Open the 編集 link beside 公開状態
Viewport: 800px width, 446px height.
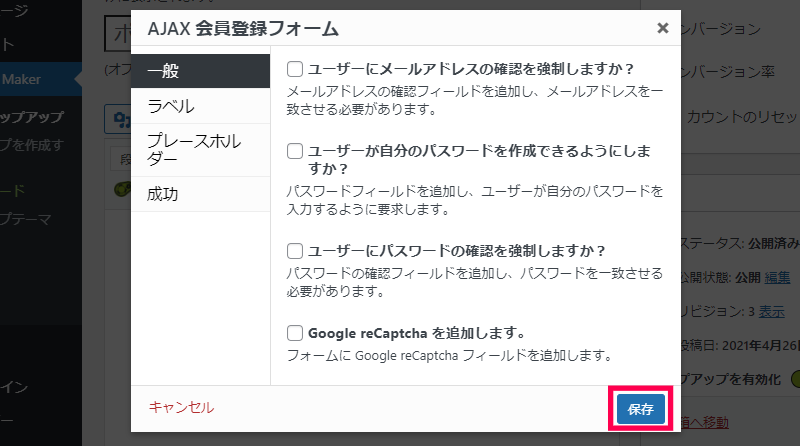click(777, 278)
